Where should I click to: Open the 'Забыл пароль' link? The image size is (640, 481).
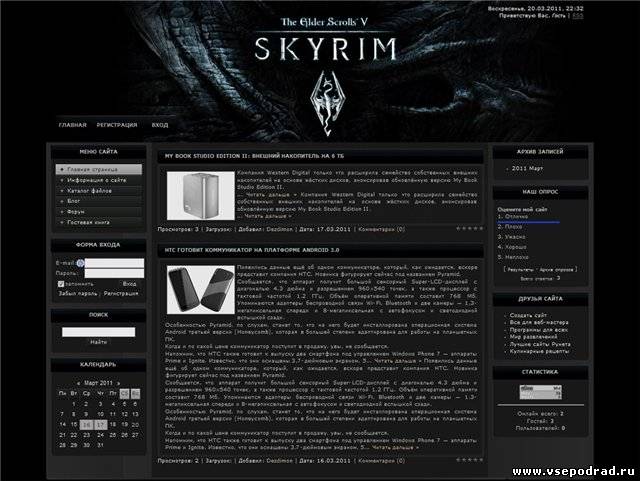point(78,294)
